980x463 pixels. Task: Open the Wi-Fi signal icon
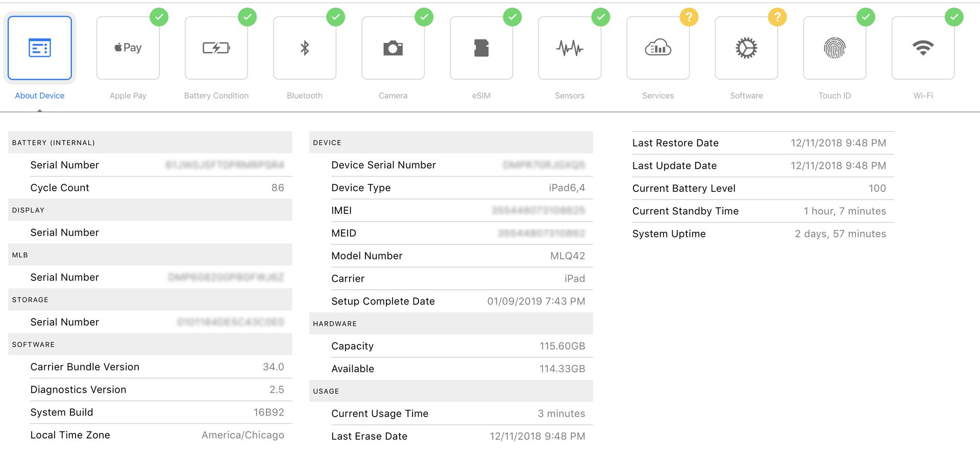pyautogui.click(x=923, y=48)
